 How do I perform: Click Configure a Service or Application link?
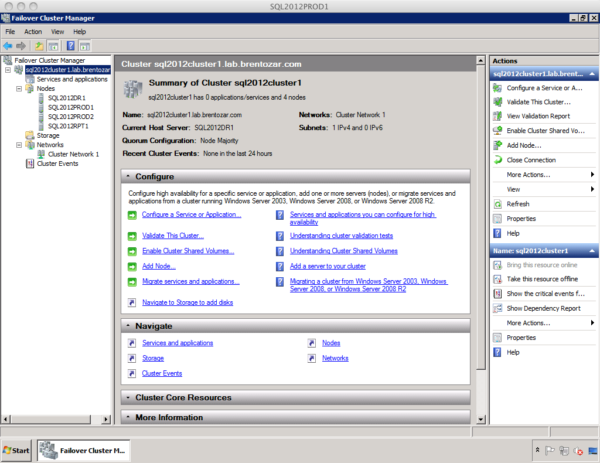pos(191,215)
